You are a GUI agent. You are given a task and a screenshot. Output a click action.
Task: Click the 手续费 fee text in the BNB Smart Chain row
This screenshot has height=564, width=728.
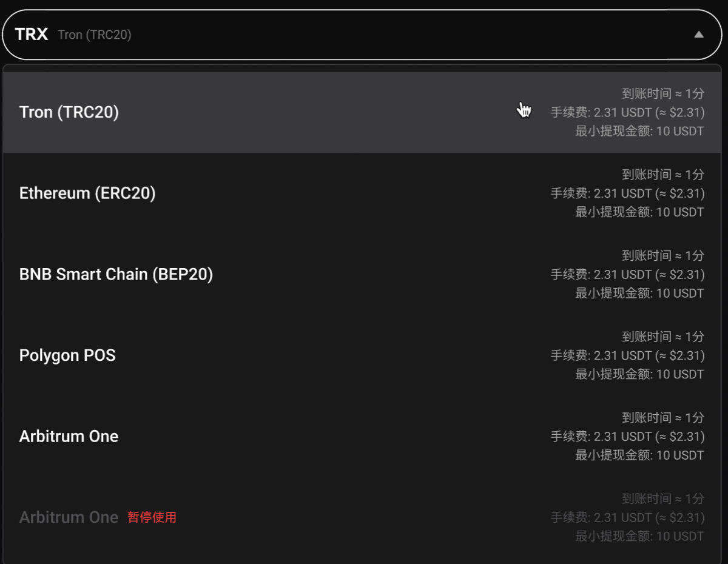[627, 274]
